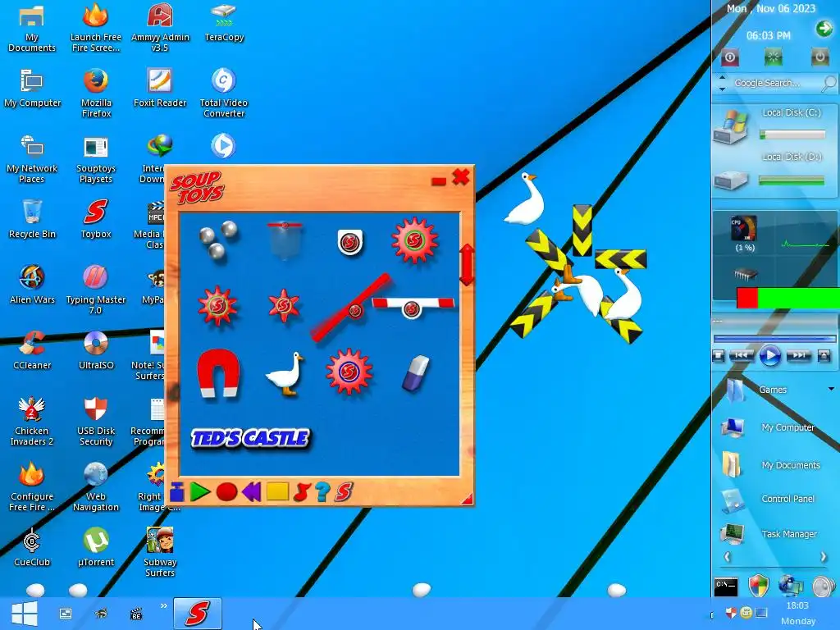Click the resize corner of Soup Toys window
Screen dimensions: 840x630
click(x=467, y=499)
